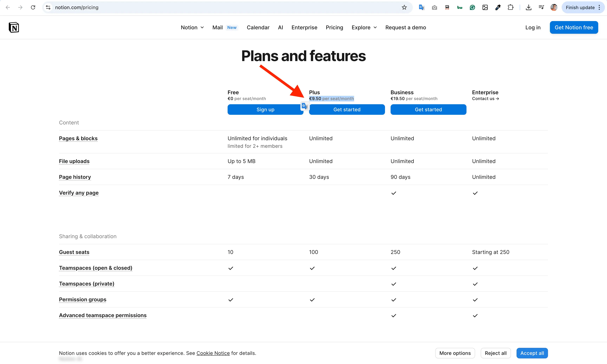Screen dimensions: 607x364
Task: Click the Free checkmark in Permission groups row
Action: point(231,300)
